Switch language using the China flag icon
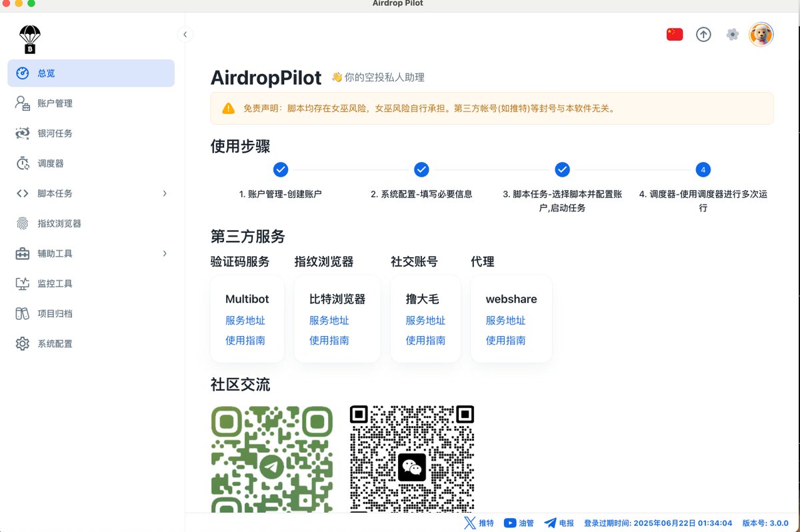The height and width of the screenshot is (532, 800). coord(675,35)
